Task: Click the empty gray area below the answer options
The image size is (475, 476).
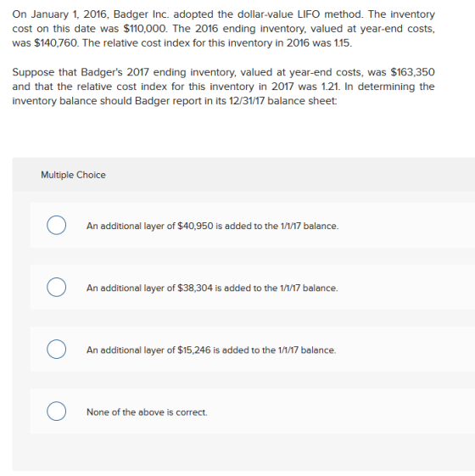Action: (x=243, y=452)
